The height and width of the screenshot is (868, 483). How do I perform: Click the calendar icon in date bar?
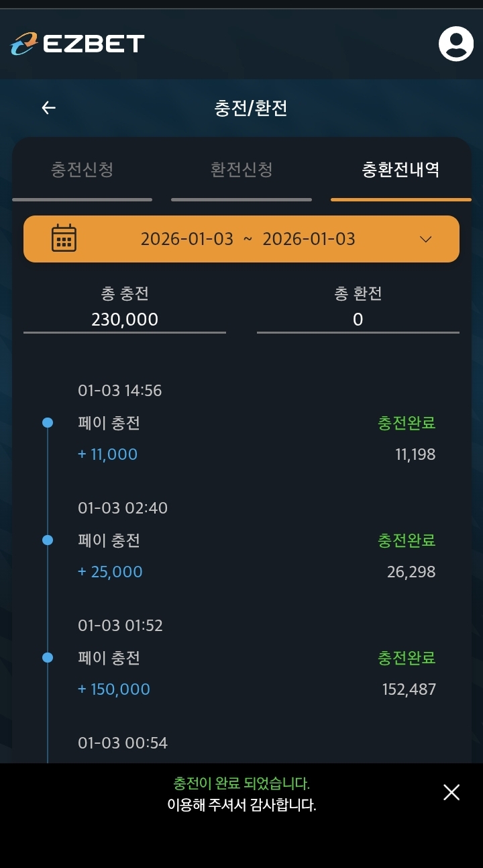(64, 238)
